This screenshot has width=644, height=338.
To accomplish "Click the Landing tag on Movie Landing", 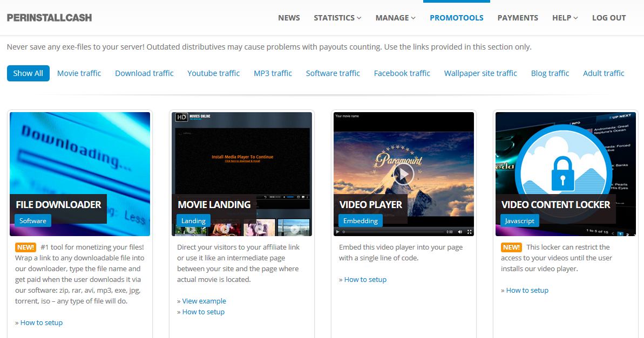I will (193, 220).
